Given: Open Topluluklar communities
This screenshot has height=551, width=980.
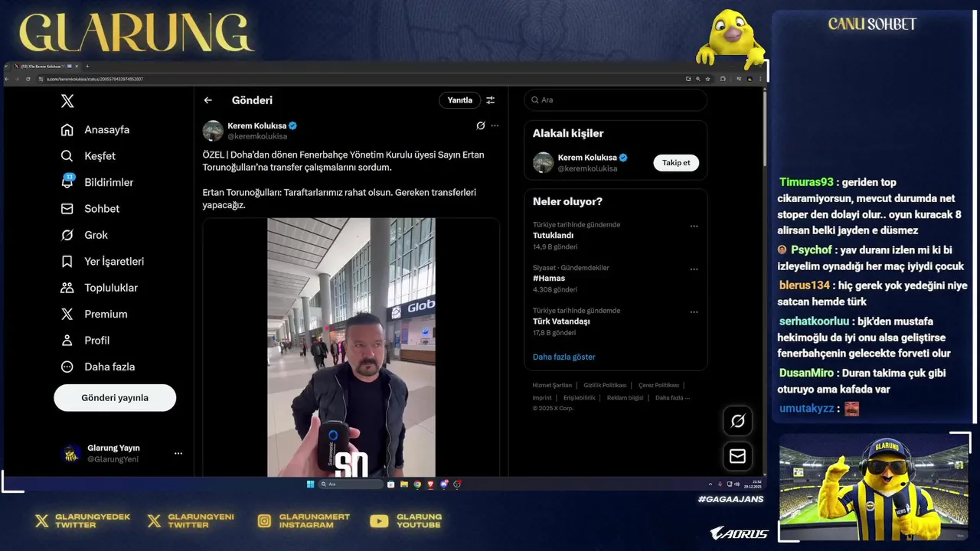Looking at the screenshot, I should [100, 288].
